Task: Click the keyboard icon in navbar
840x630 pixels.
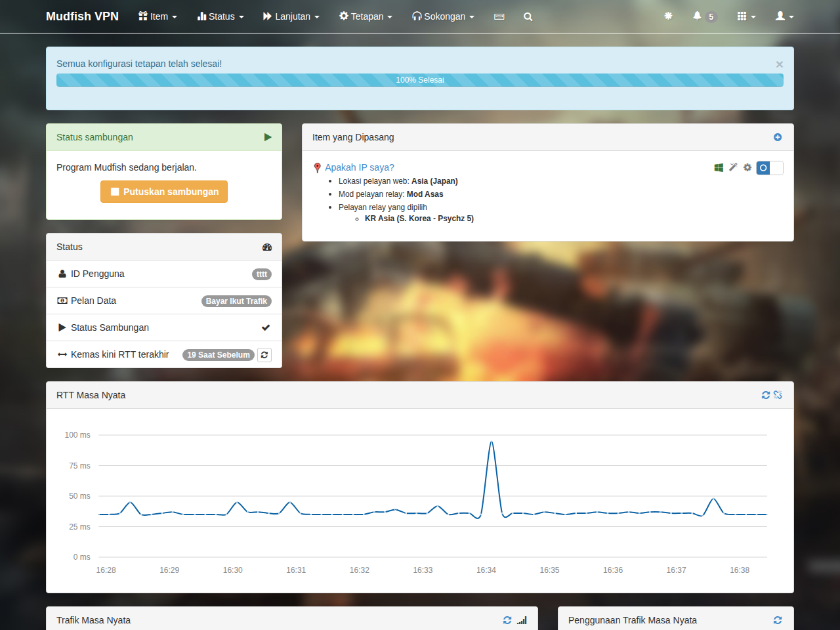Action: point(499,16)
